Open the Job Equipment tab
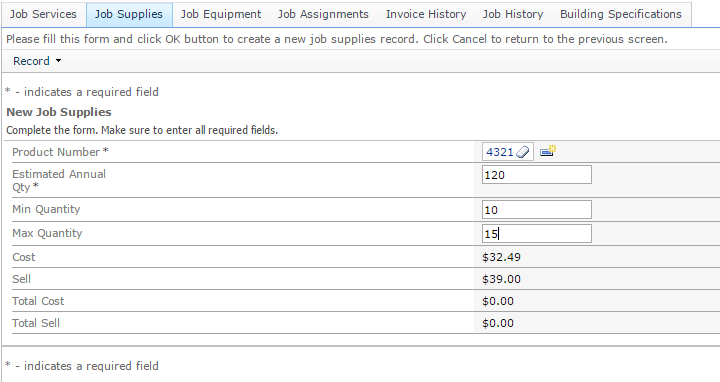The image size is (720, 382). (221, 14)
